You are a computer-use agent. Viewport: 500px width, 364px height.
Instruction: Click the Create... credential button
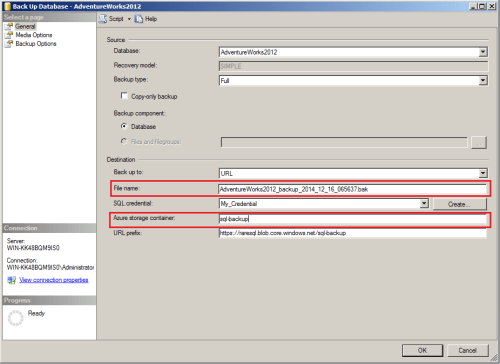[x=460, y=204]
